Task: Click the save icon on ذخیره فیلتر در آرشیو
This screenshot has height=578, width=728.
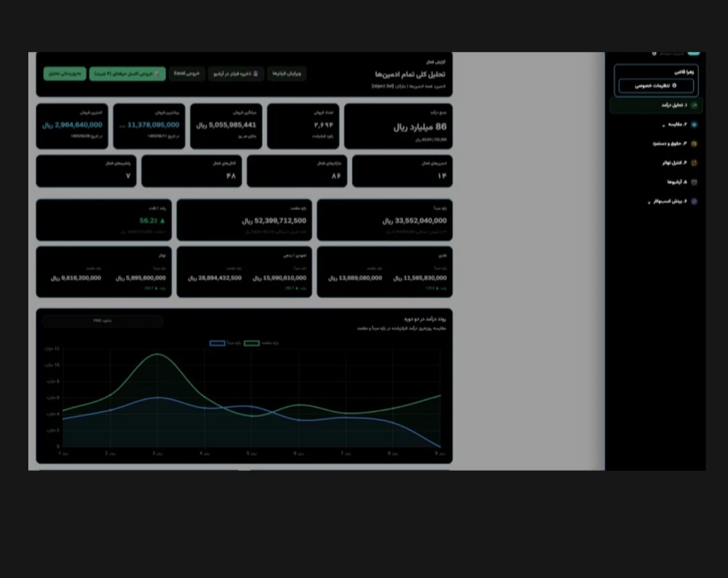Action: (x=255, y=74)
